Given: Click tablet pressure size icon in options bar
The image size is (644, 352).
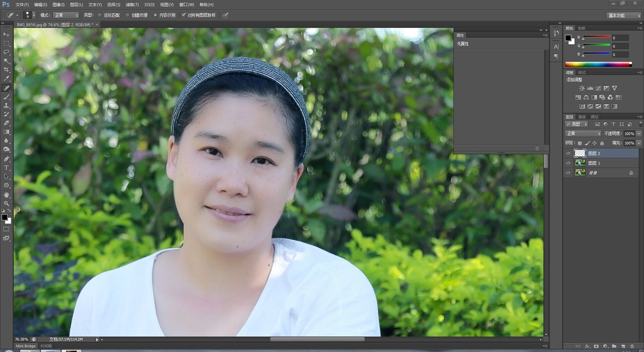Looking at the screenshot, I should click(x=225, y=15).
